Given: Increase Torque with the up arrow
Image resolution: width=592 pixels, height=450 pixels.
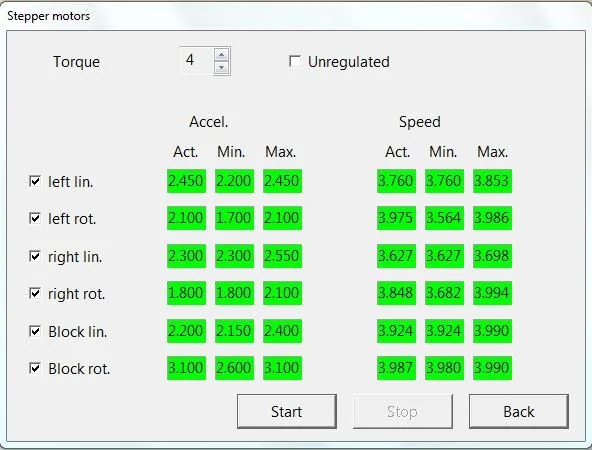Looking at the screenshot, I should point(222,55).
